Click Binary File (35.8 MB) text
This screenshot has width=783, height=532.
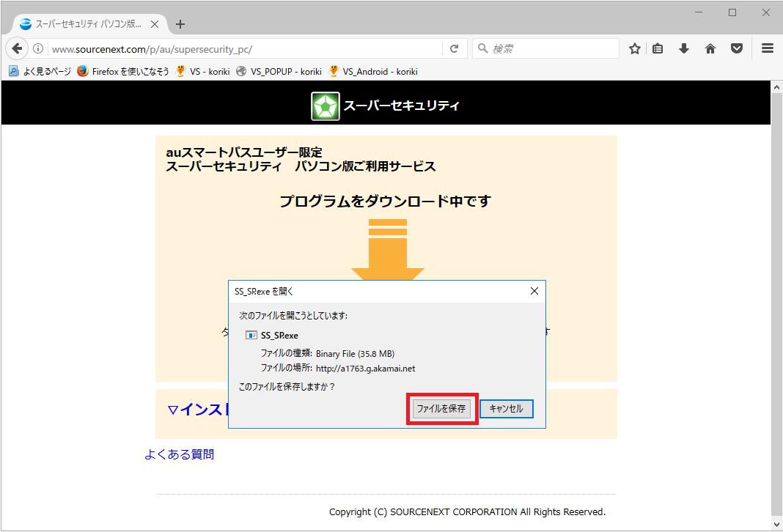click(355, 354)
